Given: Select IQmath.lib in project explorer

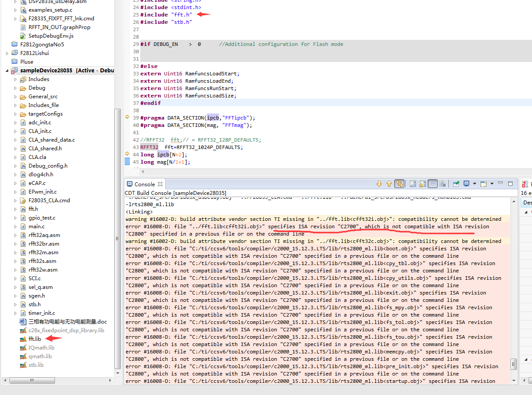Looking at the screenshot, I should [41, 347].
